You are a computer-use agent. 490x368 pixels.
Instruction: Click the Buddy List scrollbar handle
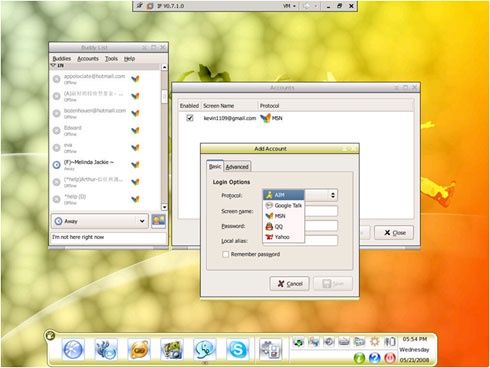click(x=164, y=97)
